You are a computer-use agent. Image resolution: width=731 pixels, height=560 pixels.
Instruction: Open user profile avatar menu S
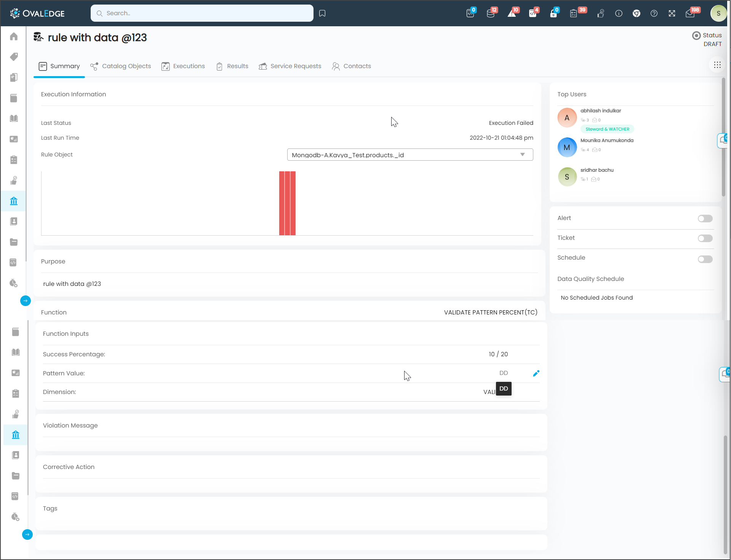(x=718, y=13)
